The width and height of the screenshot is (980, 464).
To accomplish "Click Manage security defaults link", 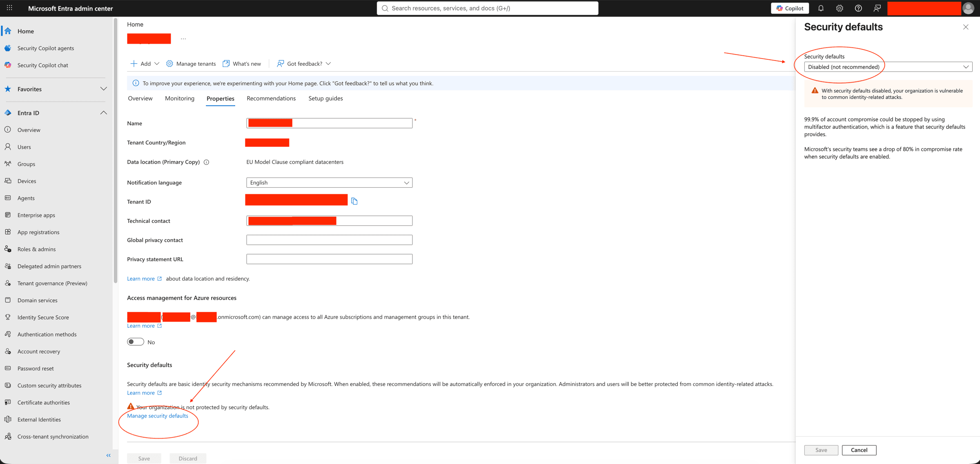I will [x=158, y=416].
